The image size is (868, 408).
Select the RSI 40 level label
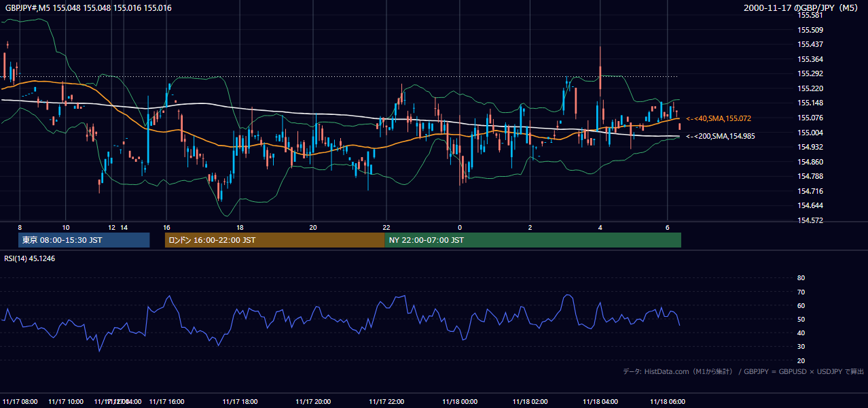pyautogui.click(x=801, y=333)
